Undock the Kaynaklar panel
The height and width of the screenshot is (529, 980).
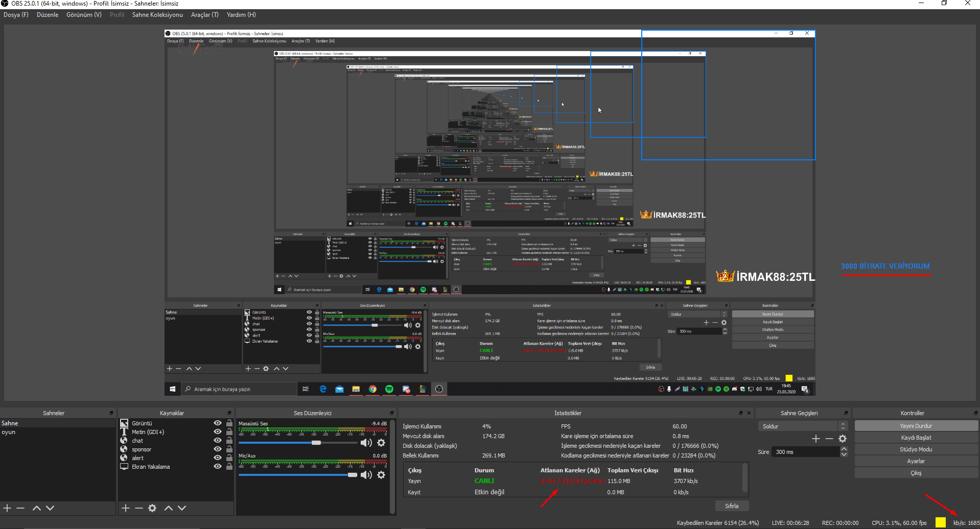(229, 413)
